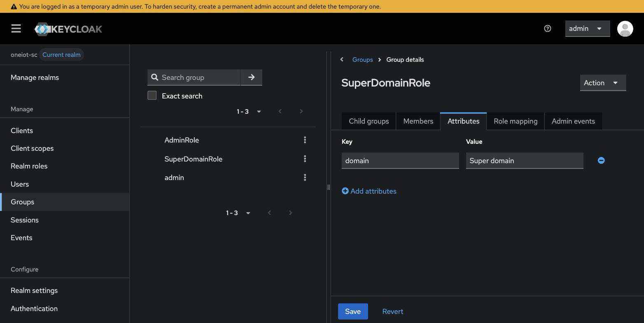Screen dimensions: 644x323
Task: Select the AdminRole group
Action: tap(182, 140)
